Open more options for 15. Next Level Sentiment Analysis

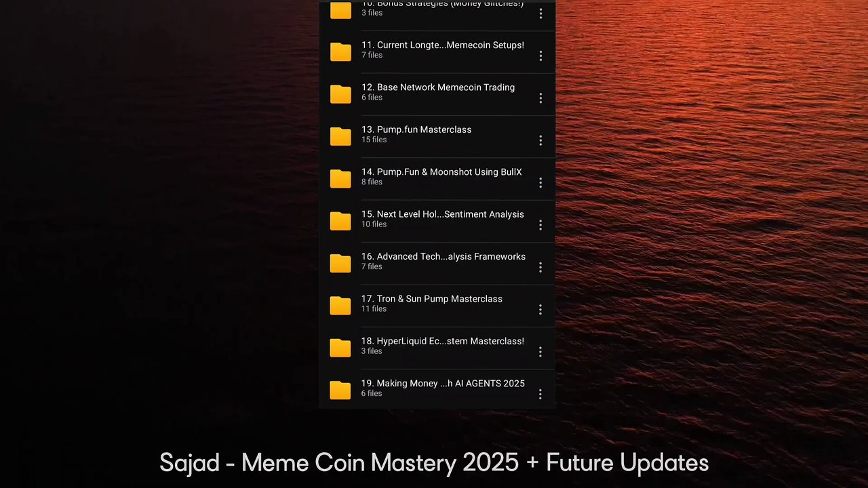(540, 225)
